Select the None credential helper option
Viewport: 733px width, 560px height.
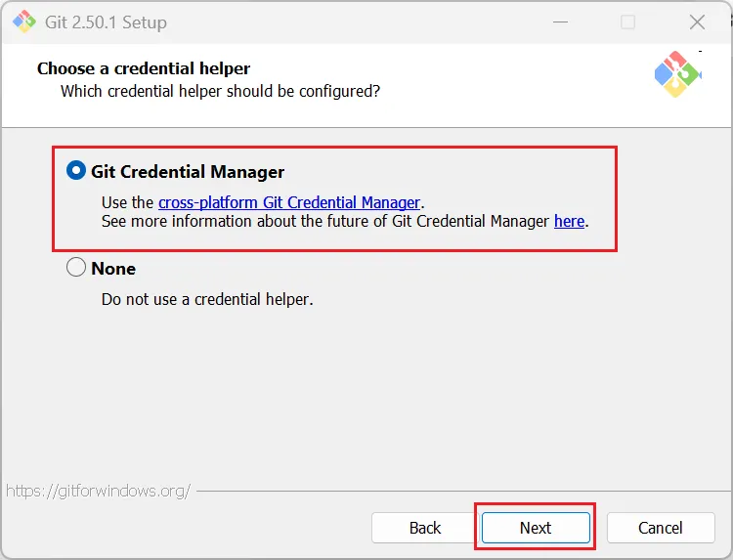pos(75,268)
